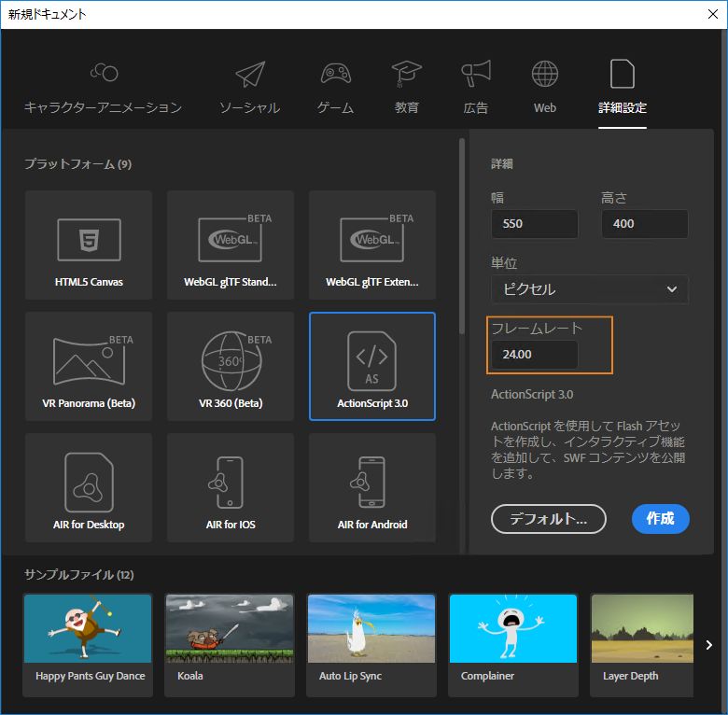This screenshot has width=728, height=715.
Task: Open the Auto Lip Sync sample
Action: (x=371, y=645)
